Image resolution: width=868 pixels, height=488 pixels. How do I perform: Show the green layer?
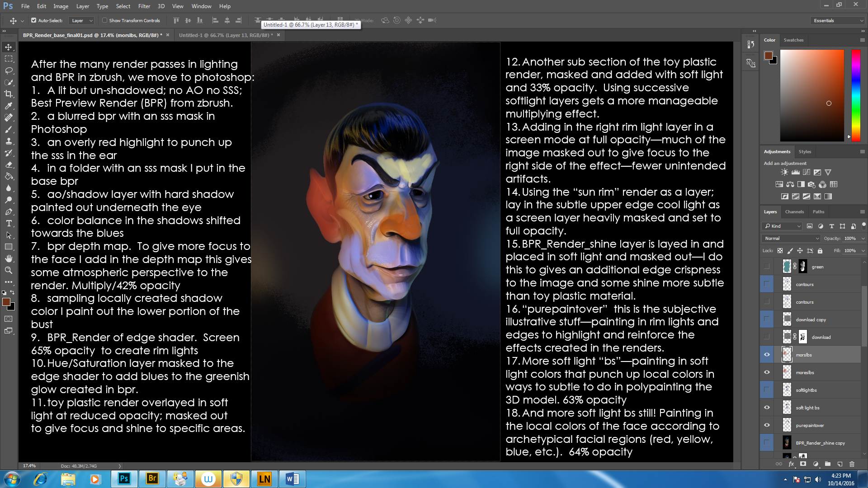click(x=767, y=267)
